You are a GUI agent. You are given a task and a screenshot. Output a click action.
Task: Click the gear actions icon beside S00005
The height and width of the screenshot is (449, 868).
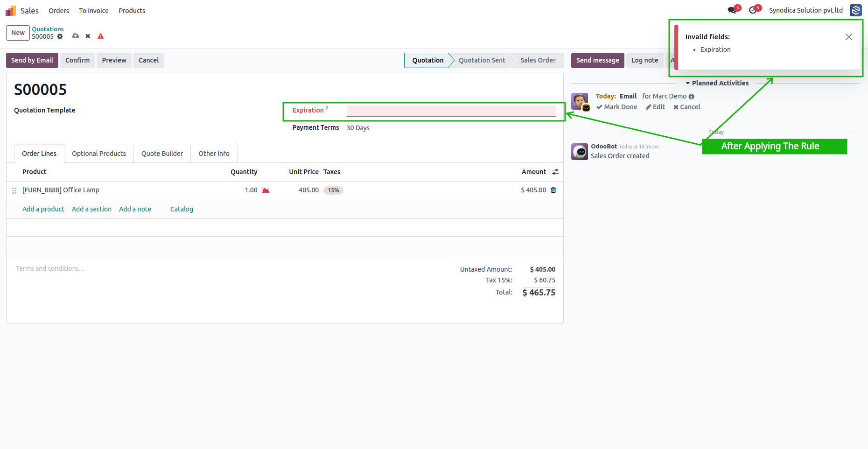pyautogui.click(x=60, y=36)
